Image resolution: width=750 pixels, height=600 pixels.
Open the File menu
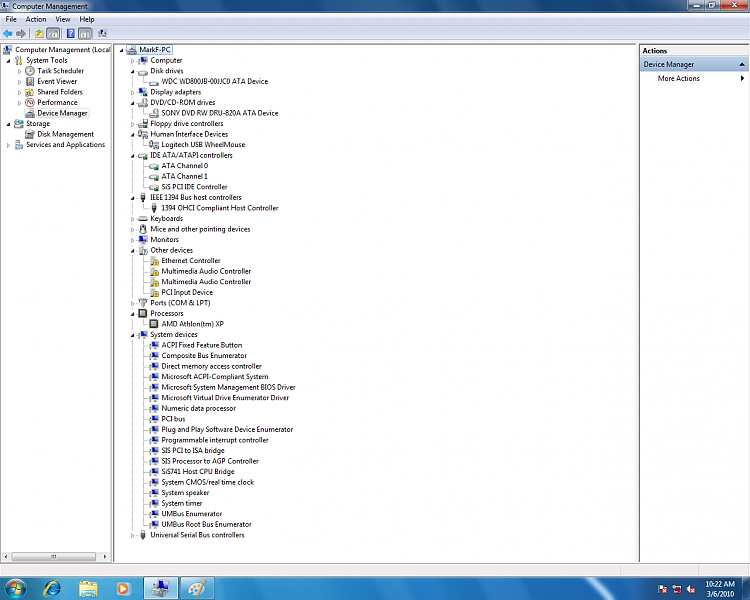coord(11,19)
